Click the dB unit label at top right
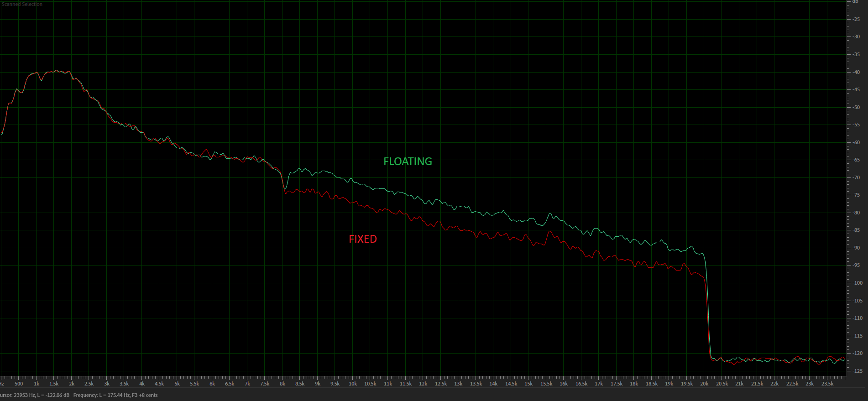The height and width of the screenshot is (401, 868). point(855,2)
